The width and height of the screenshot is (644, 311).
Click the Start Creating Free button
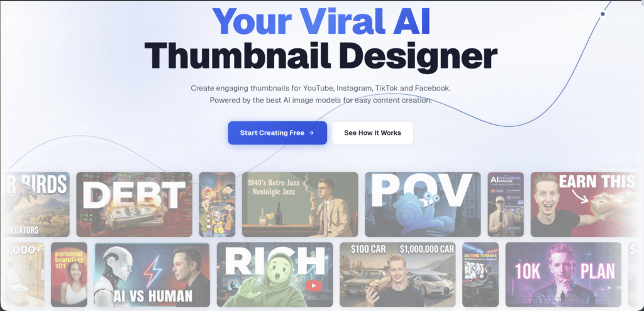pos(277,133)
